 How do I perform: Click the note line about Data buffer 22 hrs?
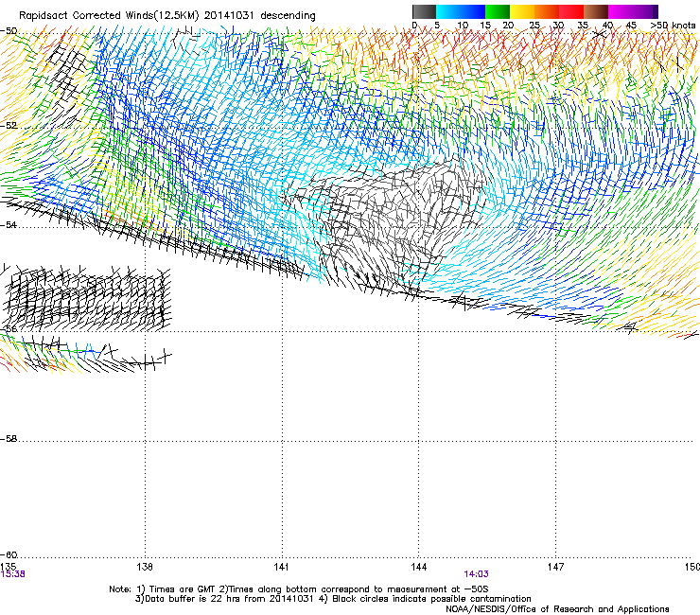[x=333, y=599]
